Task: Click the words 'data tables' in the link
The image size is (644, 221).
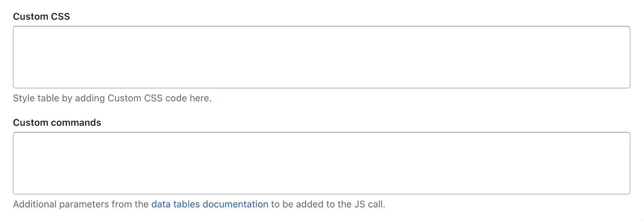Action: 175,204
